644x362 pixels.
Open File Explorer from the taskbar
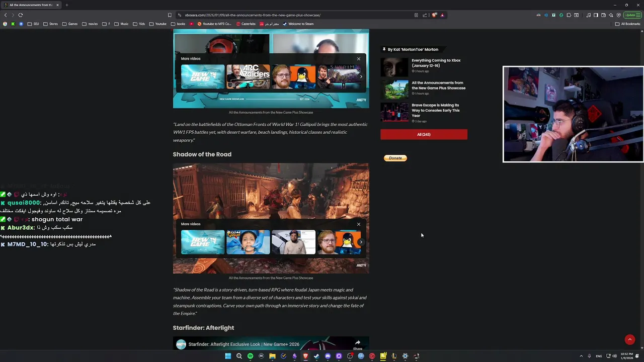tap(272, 356)
